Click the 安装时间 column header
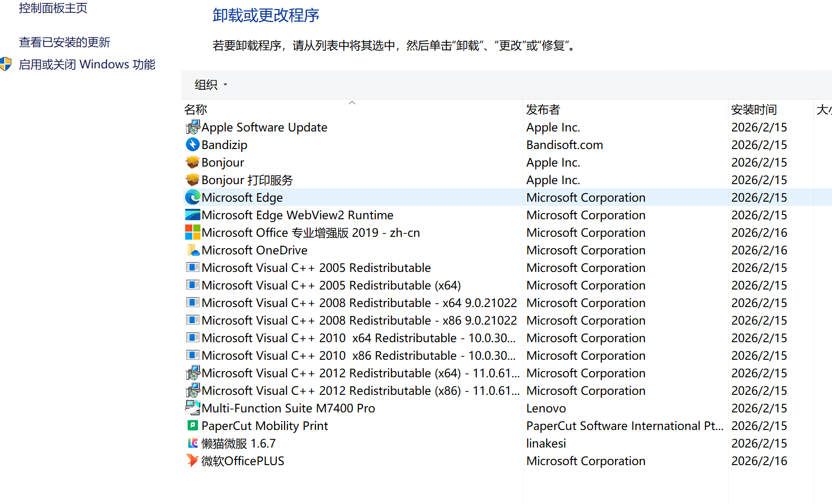The width and height of the screenshot is (832, 504). 754,109
